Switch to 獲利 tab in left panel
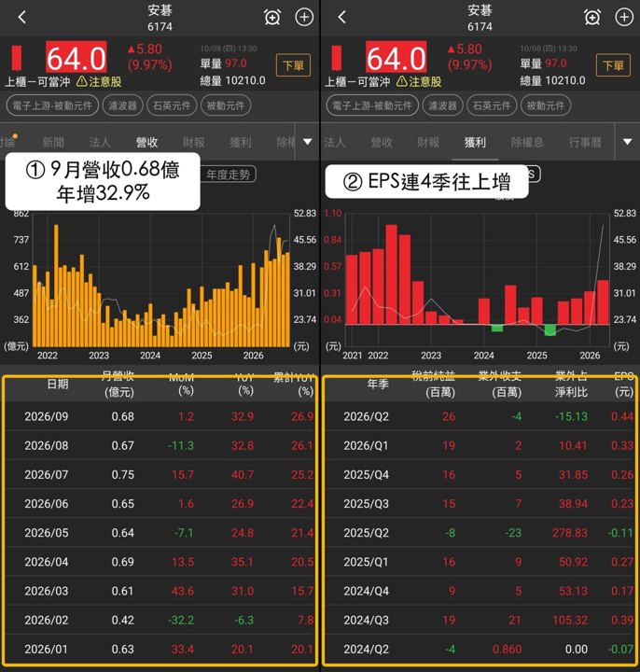640x672 pixels. (241, 142)
